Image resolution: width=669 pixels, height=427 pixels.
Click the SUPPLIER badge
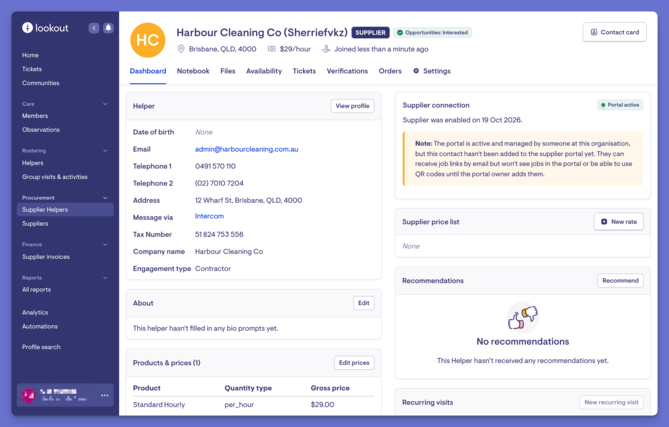(x=370, y=32)
